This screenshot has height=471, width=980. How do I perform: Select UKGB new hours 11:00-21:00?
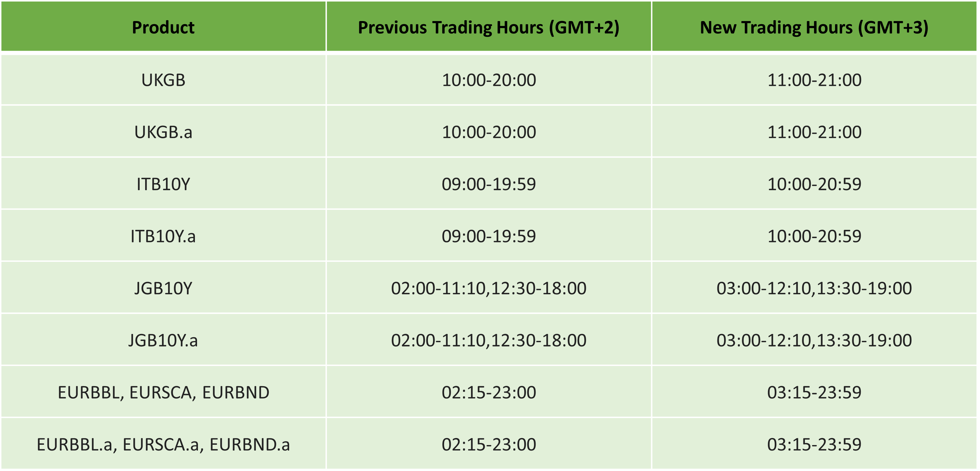(x=814, y=80)
